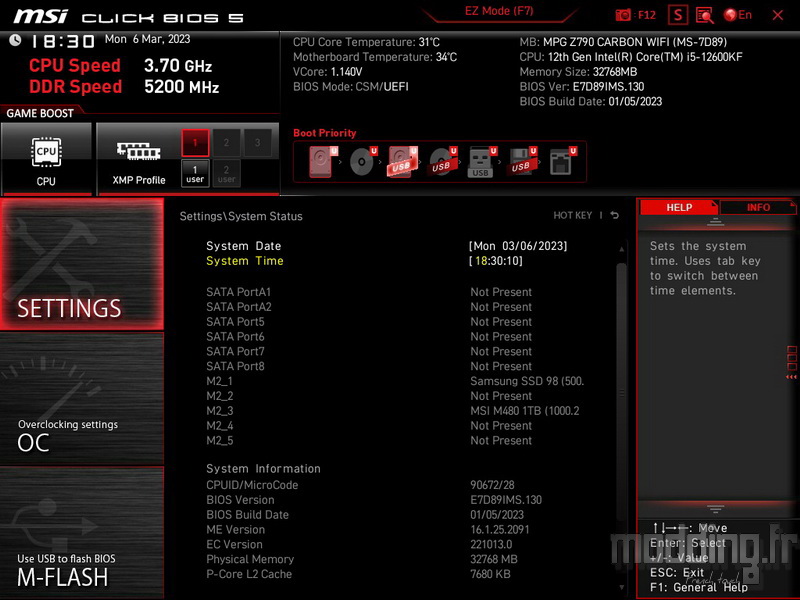Click the GAME BOOST label
Image resolution: width=800 pixels, height=600 pixels.
coord(40,113)
